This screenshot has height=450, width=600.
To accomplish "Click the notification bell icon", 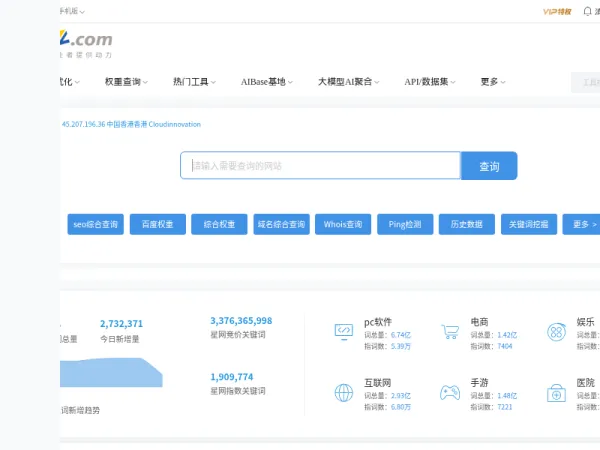I will click(x=587, y=11).
